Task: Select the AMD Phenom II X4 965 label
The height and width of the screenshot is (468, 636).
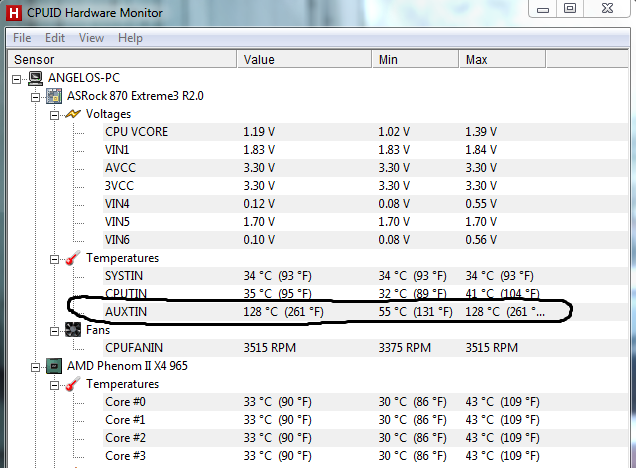Action: click(127, 366)
